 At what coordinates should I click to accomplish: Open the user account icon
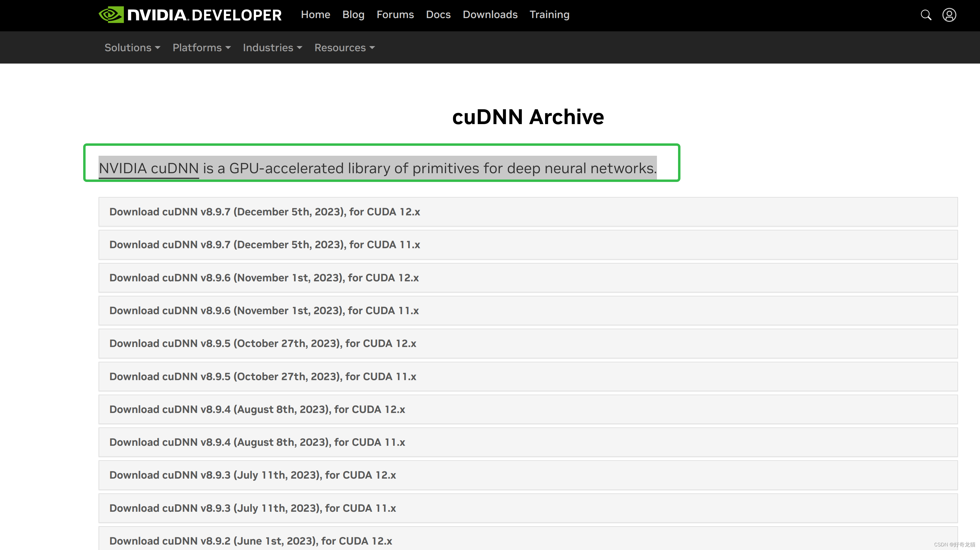tap(949, 15)
